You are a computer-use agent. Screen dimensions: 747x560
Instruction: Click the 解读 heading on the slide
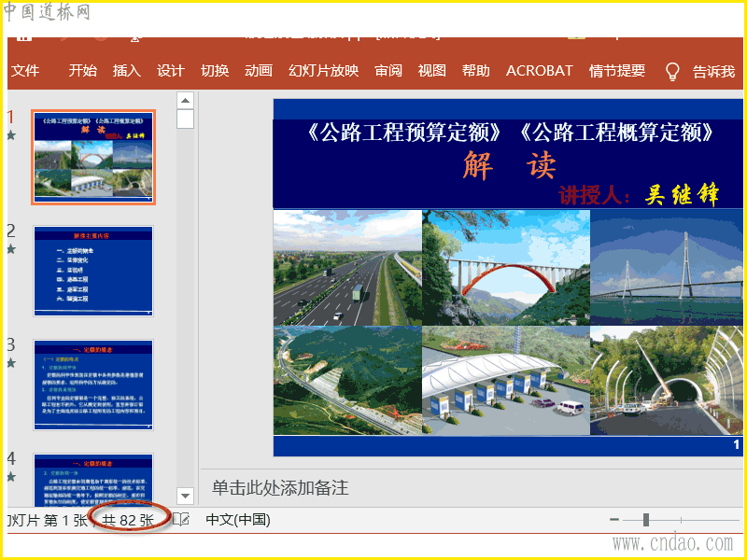coord(509,165)
